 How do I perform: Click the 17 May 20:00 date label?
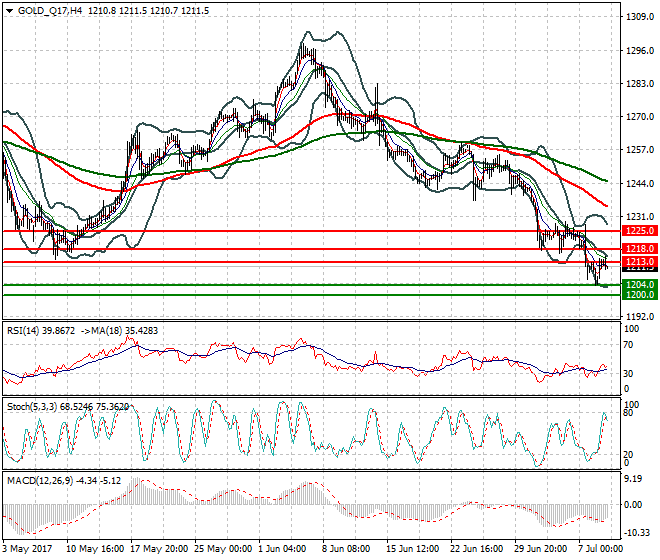click(159, 549)
